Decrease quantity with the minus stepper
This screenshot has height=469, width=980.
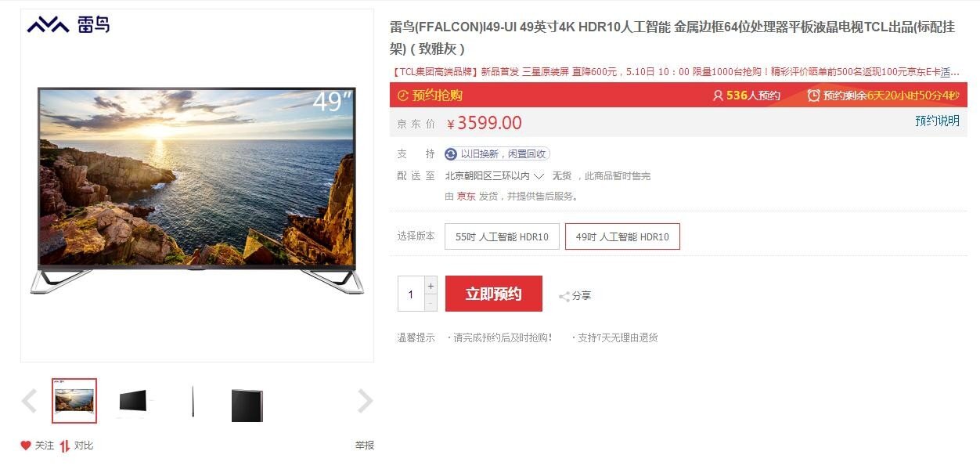431,303
